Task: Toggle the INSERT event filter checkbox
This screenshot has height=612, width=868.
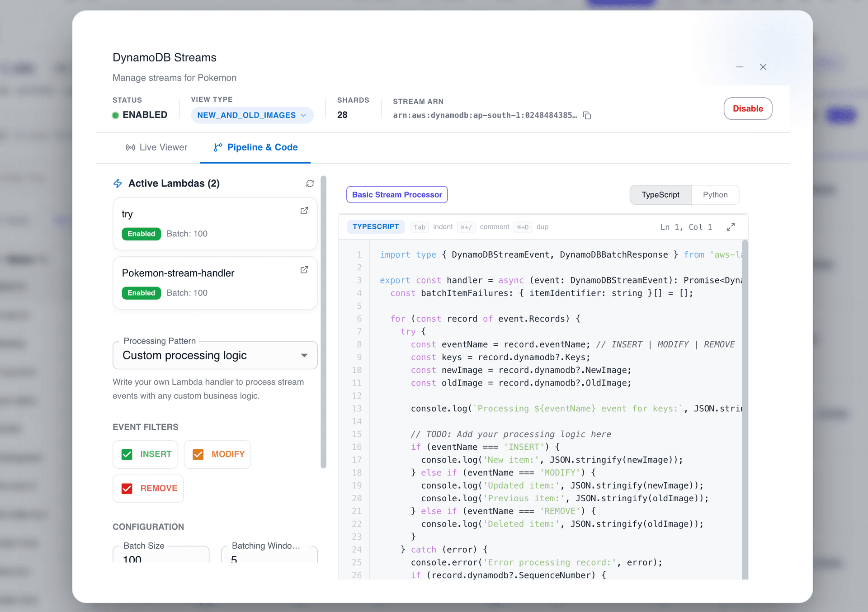Action: click(x=127, y=454)
